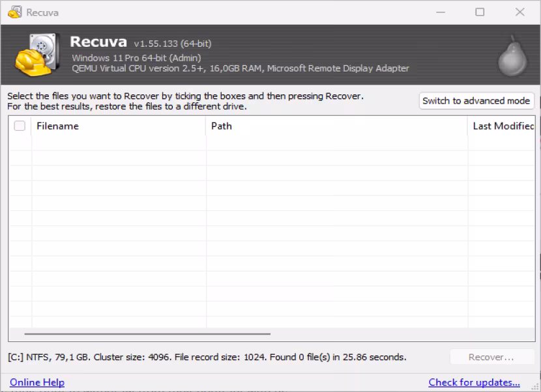Open the Online Help link
The height and width of the screenshot is (392, 541).
pos(37,382)
